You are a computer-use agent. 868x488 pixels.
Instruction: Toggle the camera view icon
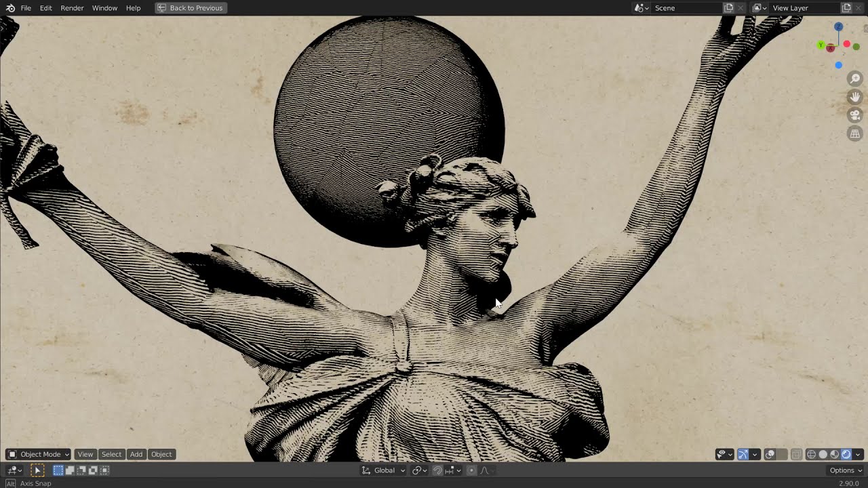pos(855,115)
